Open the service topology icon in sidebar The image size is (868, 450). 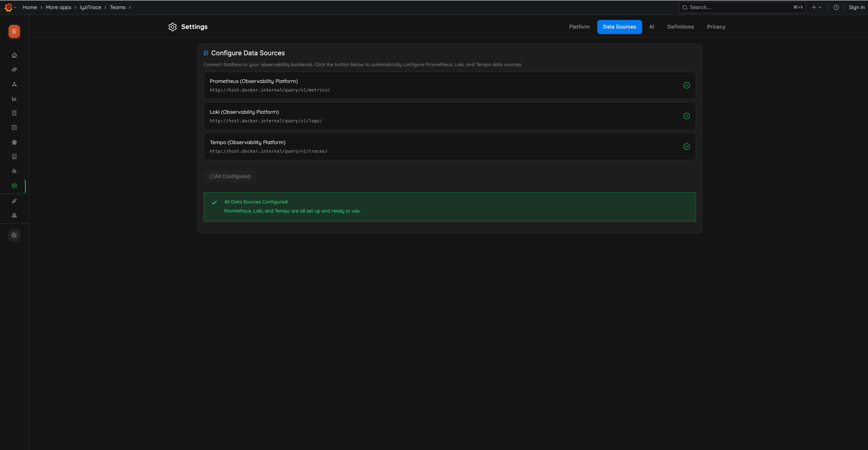point(14,84)
